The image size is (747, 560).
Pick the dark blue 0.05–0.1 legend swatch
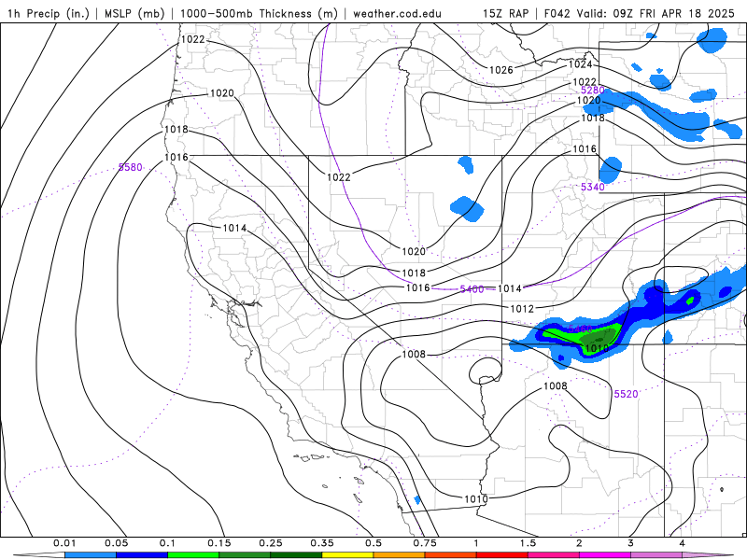[x=142, y=554]
